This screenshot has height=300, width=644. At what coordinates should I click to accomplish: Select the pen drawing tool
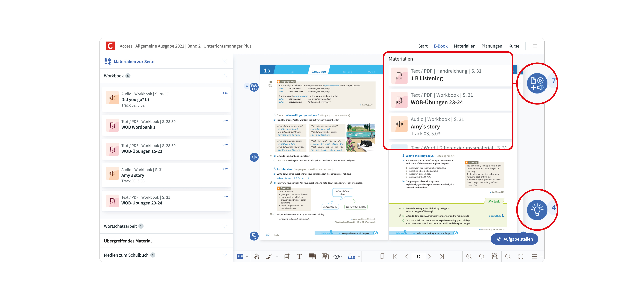[x=269, y=256]
